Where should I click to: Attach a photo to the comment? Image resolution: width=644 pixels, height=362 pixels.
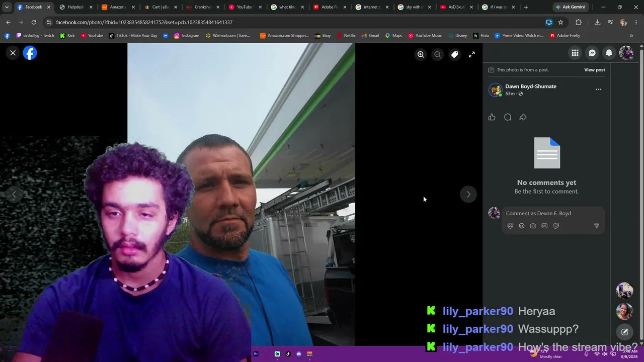coord(533,226)
